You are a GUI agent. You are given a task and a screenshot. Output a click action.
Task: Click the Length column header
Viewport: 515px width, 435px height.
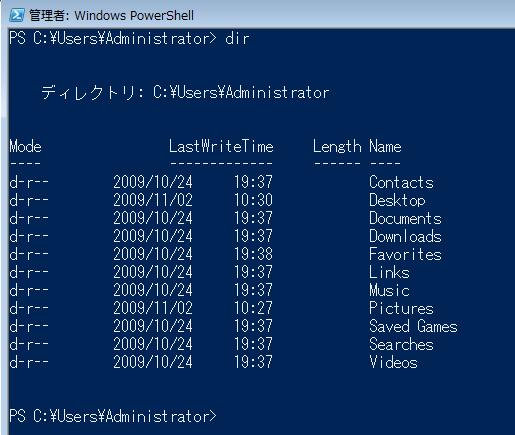click(x=337, y=147)
